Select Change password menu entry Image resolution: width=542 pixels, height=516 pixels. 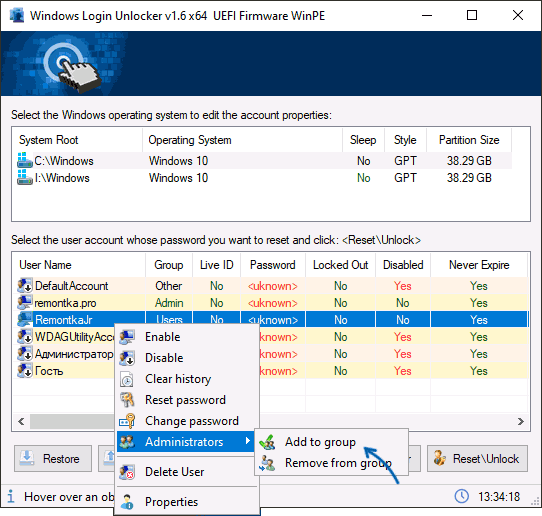click(x=187, y=421)
